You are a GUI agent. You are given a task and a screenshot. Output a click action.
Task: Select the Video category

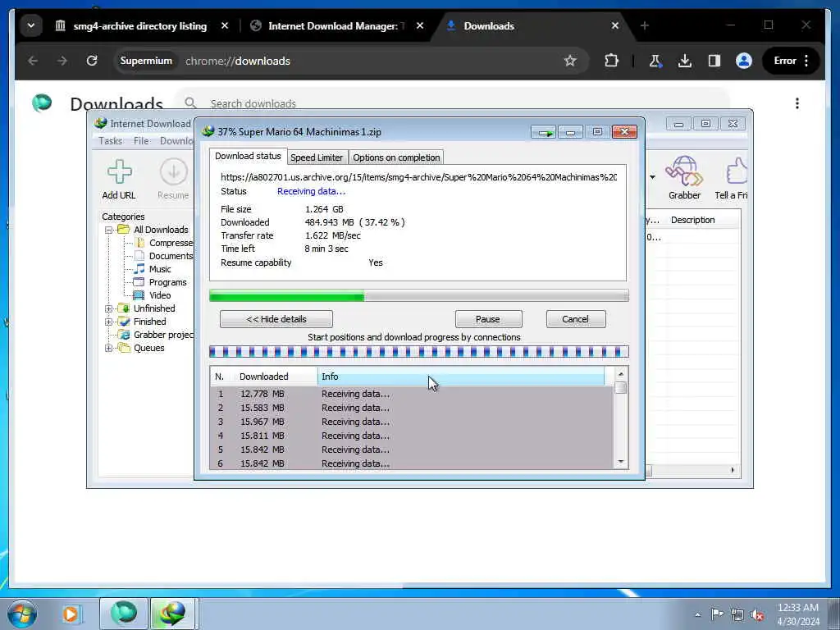[160, 295]
